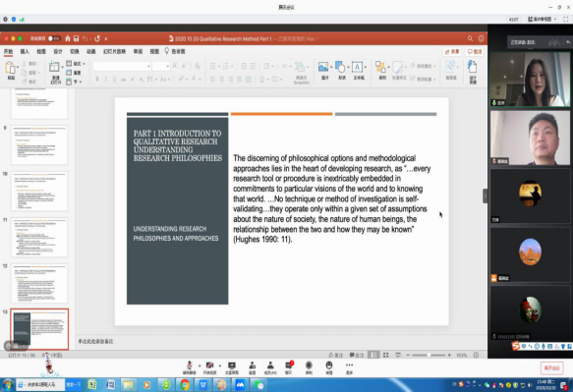Viewport: 573px width, 392px height.
Task: Click the red leave meeting button
Action: click(551, 367)
